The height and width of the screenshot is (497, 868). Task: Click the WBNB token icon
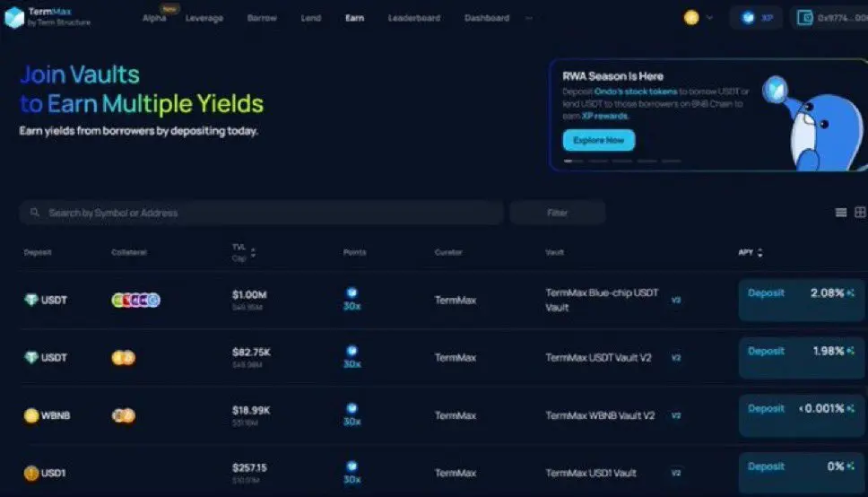31,415
